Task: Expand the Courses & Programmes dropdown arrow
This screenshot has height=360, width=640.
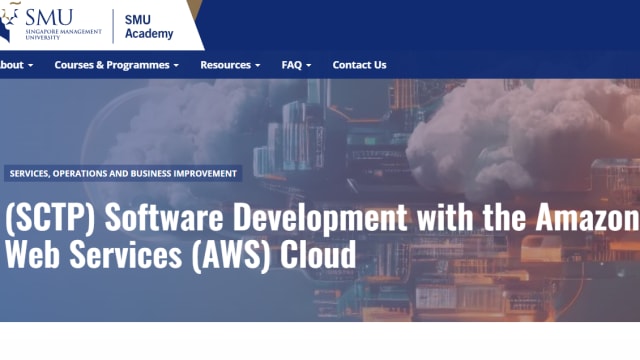Action: click(176, 65)
